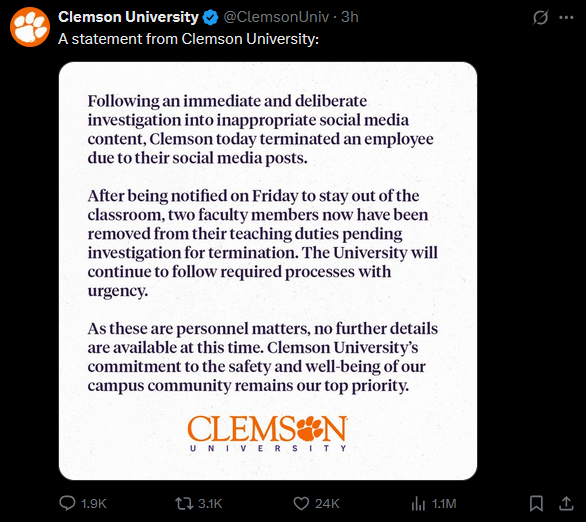This screenshot has height=522, width=586.
Task: Click the 1.9K replies count
Action: pyautogui.click(x=94, y=504)
